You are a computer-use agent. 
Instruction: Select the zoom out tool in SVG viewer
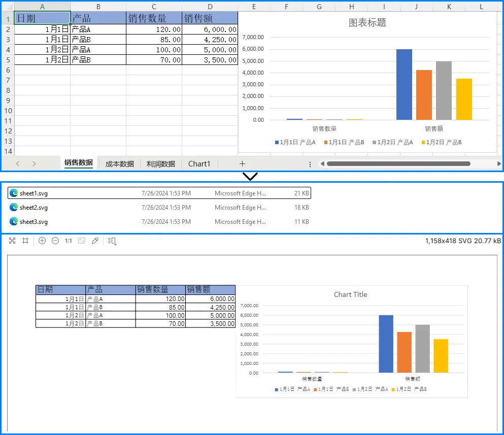coord(55,241)
